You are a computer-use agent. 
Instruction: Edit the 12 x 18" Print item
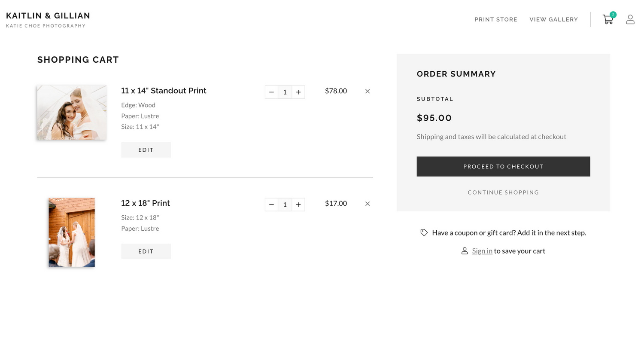click(x=146, y=251)
